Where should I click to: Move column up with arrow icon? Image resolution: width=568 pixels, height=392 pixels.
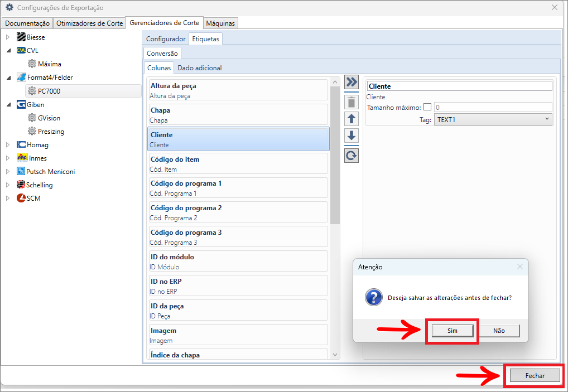tap(352, 118)
